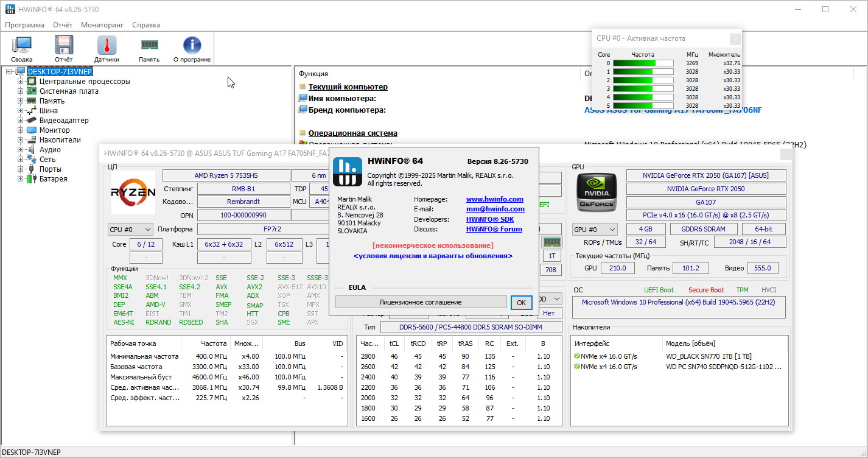The width and height of the screenshot is (868, 458).
Task: Open the Программа menu
Action: (25, 25)
